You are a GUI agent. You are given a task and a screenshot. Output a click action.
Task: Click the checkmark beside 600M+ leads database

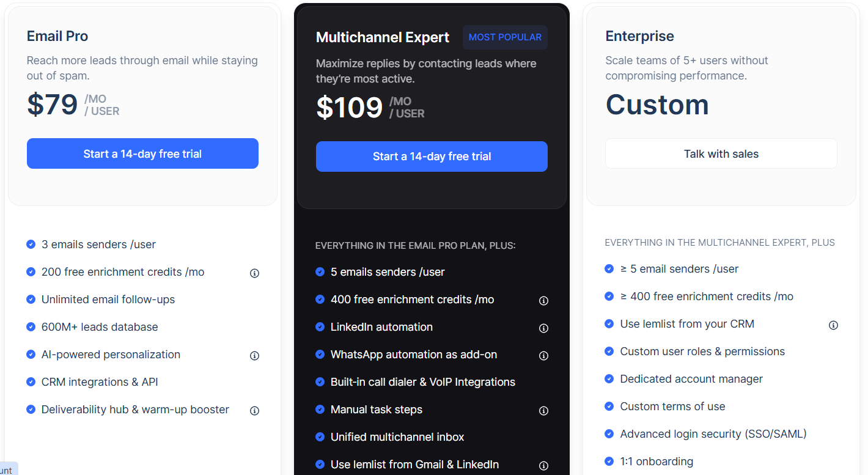click(31, 326)
